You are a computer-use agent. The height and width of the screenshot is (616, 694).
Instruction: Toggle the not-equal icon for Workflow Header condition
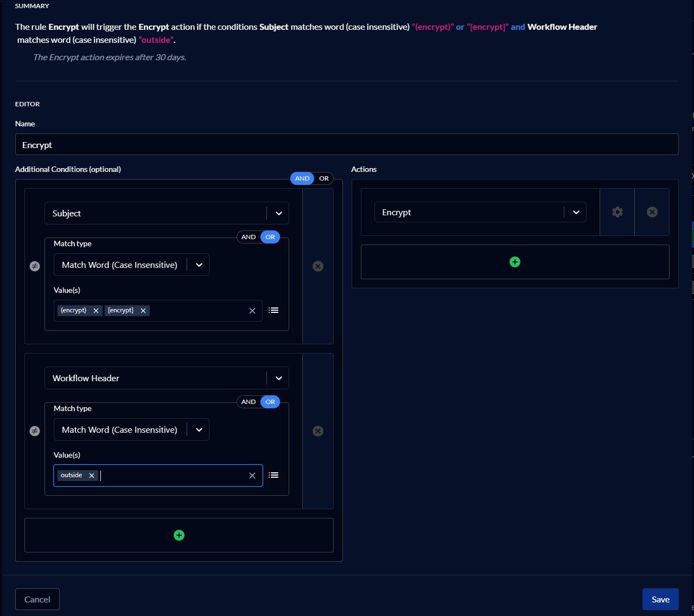[x=34, y=431]
